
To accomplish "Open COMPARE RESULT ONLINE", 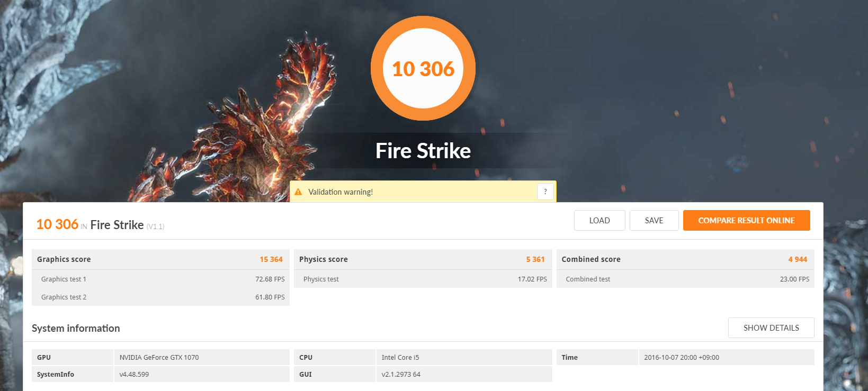I will (746, 221).
